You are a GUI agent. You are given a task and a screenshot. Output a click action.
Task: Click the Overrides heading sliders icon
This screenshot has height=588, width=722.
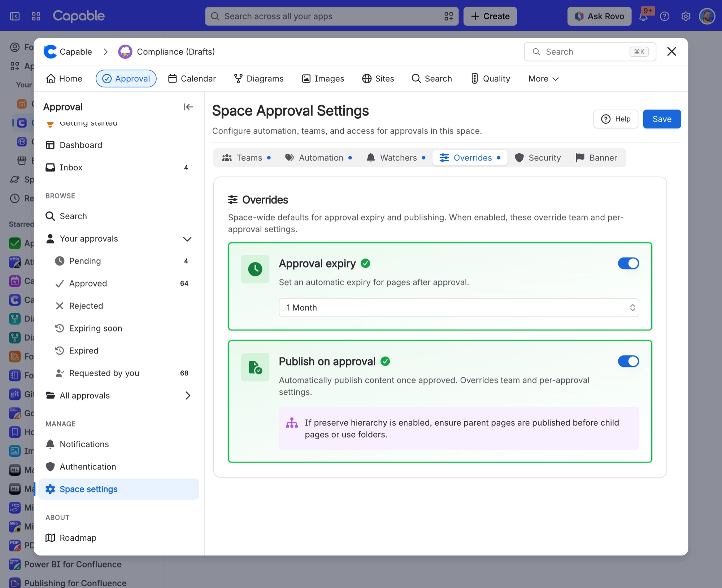[233, 199]
